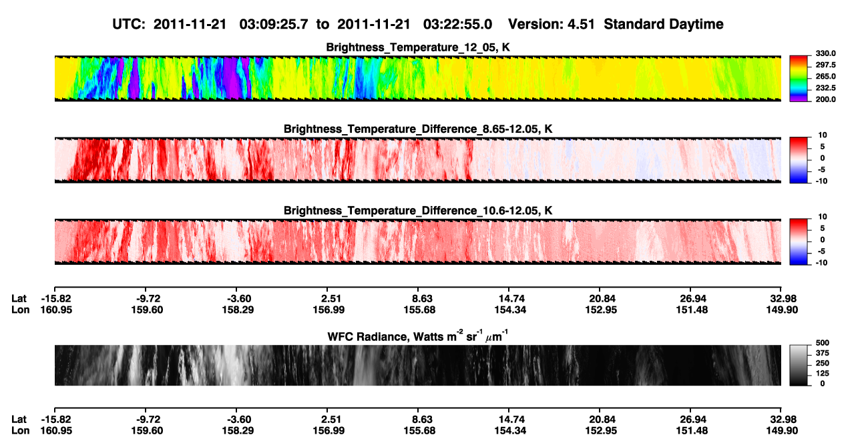This screenshot has height=445, width=868.
Task: Click the -10 label on 10.6-12.05 color bar
Action: [821, 263]
